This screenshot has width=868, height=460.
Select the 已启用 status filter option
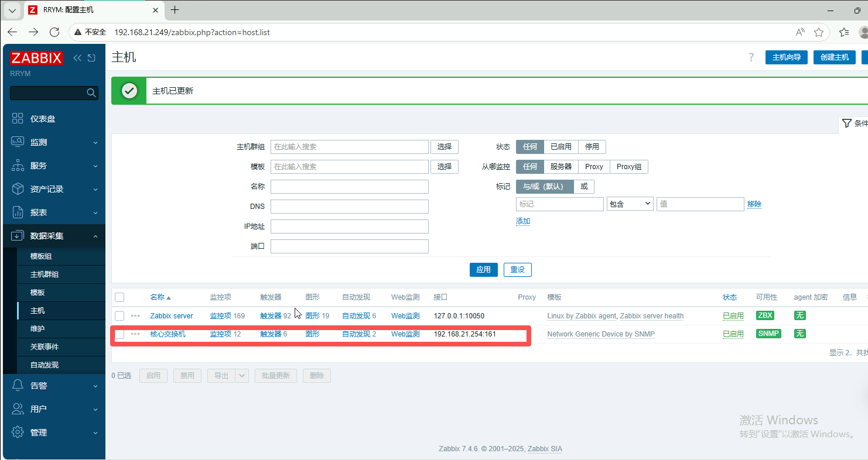[561, 147]
